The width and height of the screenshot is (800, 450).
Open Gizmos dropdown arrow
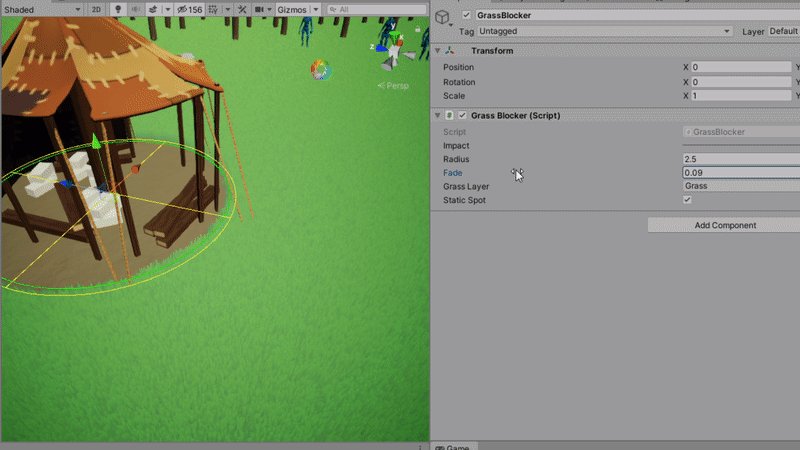(x=315, y=9)
